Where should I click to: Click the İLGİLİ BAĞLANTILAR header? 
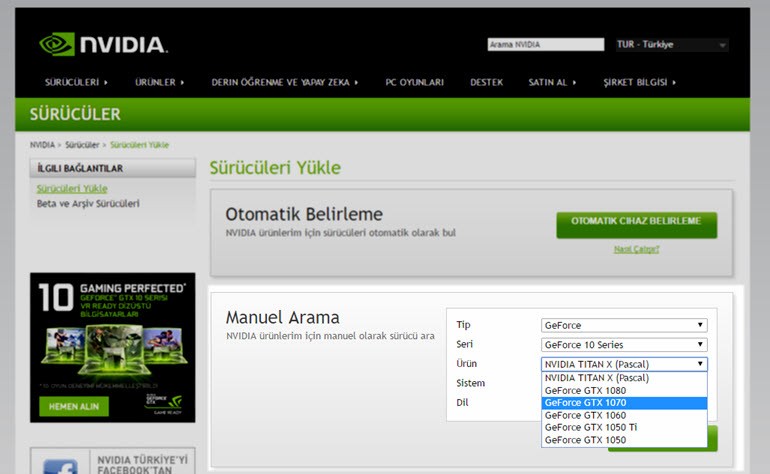tap(112, 168)
